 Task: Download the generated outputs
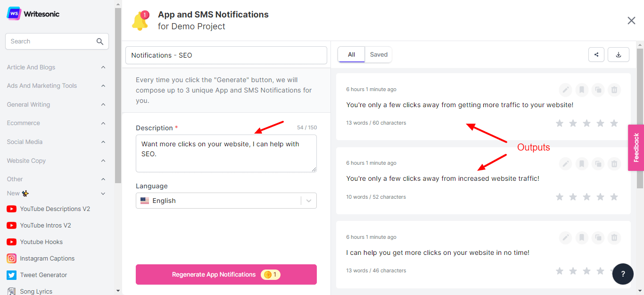[x=619, y=55]
